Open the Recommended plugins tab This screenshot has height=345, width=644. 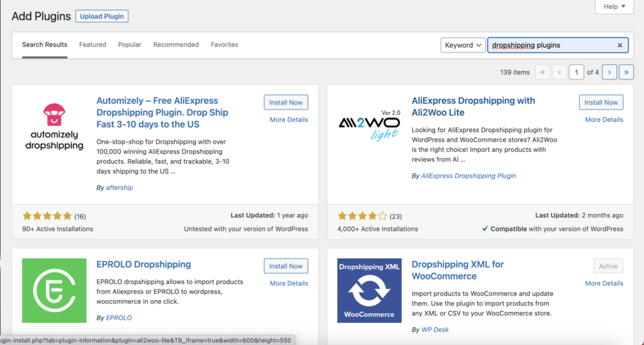pos(176,45)
